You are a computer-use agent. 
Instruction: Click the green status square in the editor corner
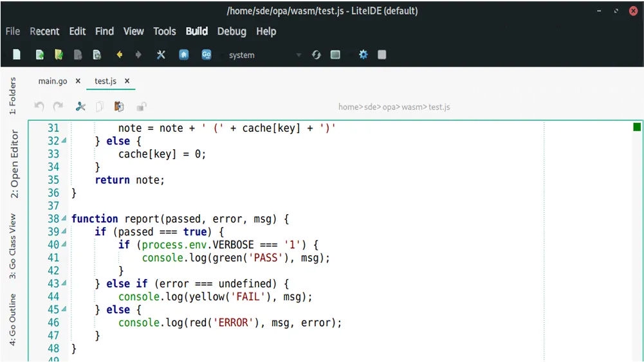click(x=637, y=127)
